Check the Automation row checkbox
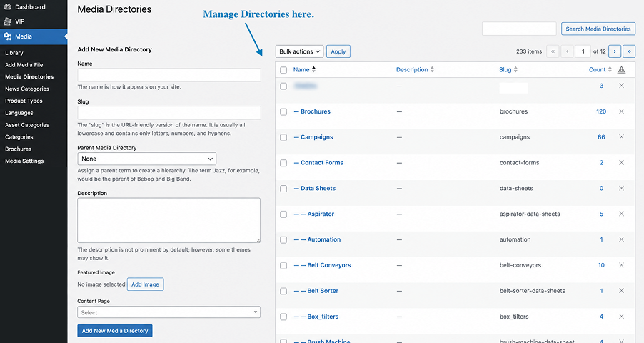 tap(283, 240)
